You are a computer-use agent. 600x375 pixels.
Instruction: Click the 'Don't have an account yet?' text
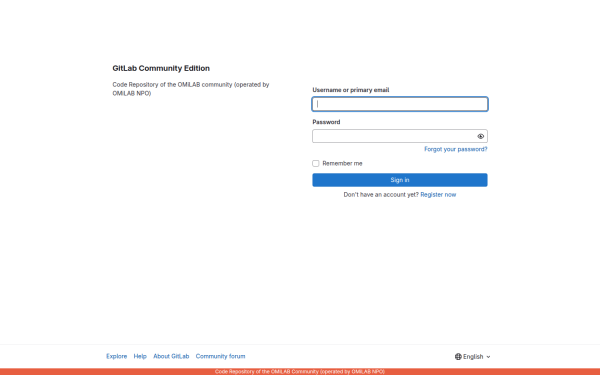[x=381, y=195]
